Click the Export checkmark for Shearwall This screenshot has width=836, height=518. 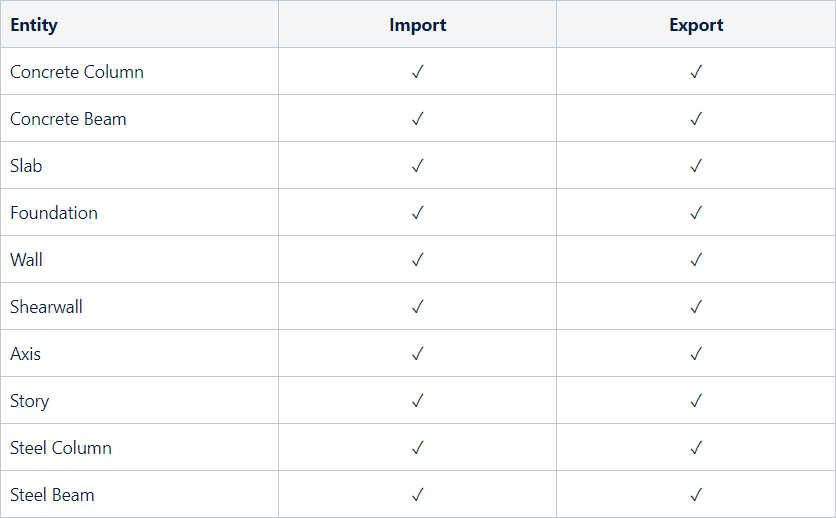coord(696,307)
